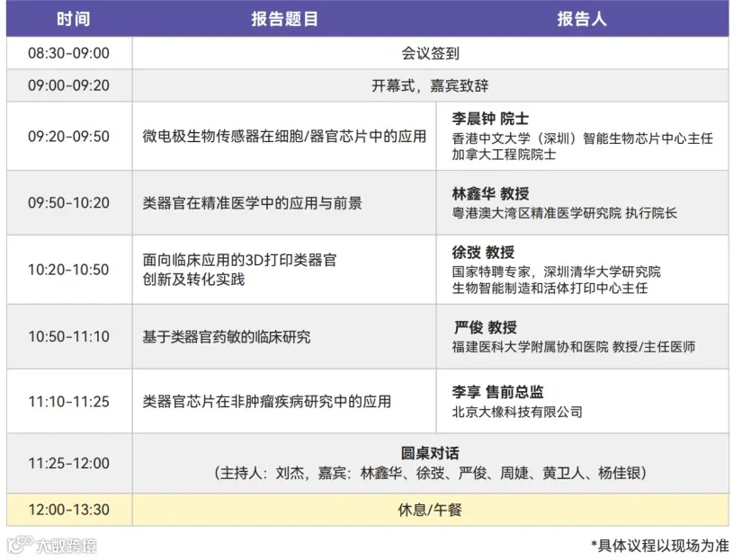Click the 报告人 column header

(x=582, y=19)
